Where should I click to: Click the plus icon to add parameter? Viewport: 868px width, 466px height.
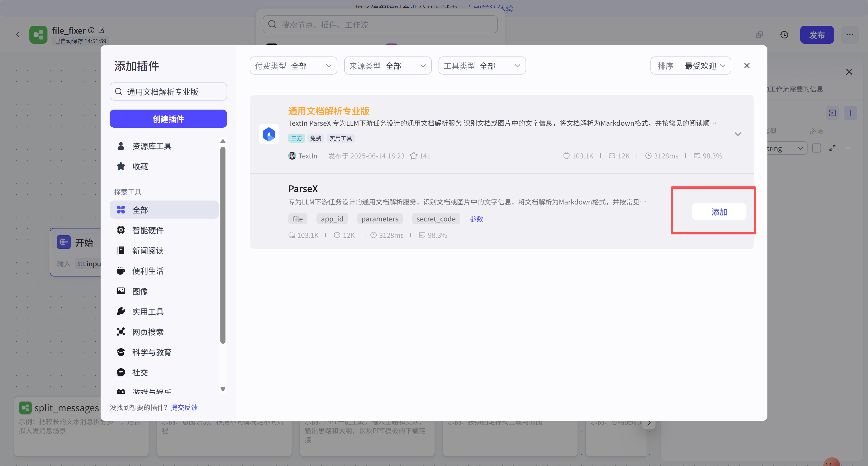850,113
